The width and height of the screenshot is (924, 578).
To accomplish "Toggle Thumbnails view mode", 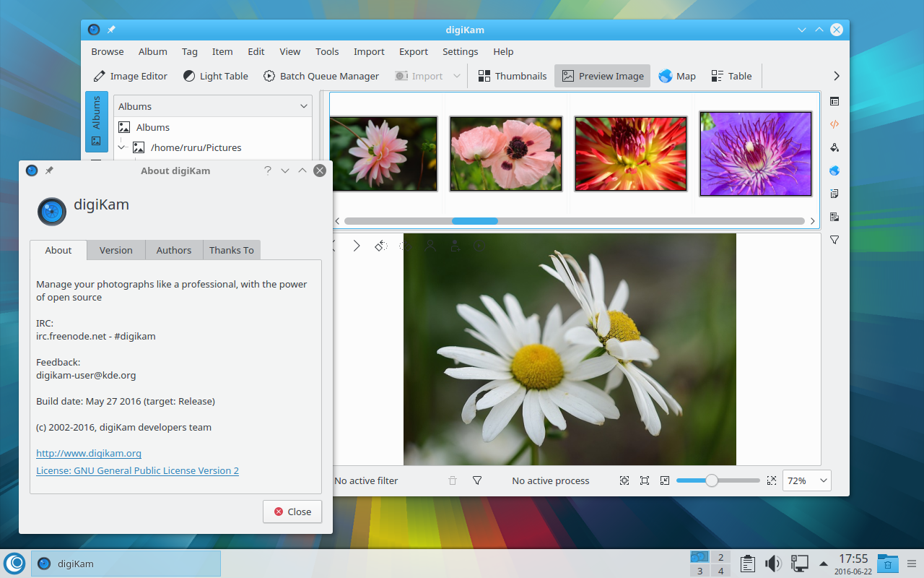I will click(513, 76).
